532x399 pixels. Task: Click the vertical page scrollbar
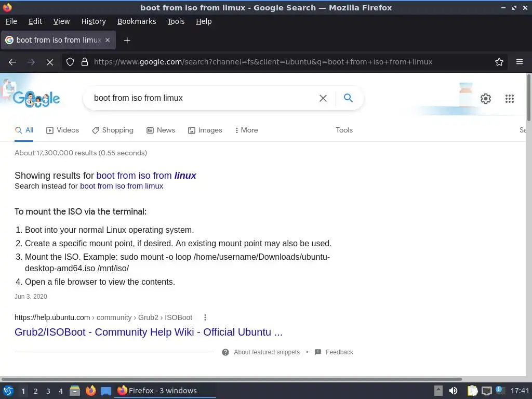point(528,98)
